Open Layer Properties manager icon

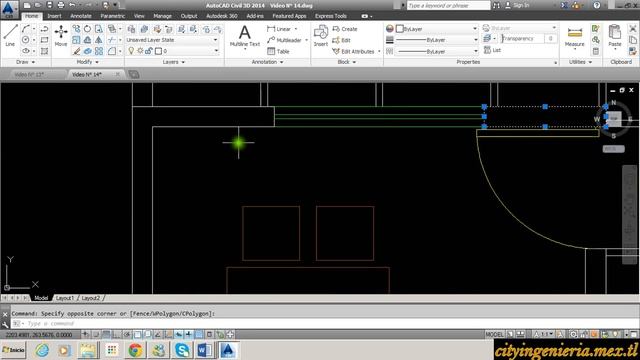click(131, 29)
